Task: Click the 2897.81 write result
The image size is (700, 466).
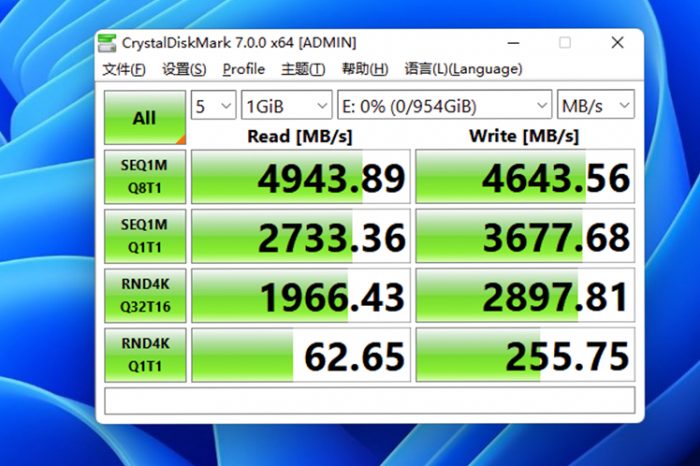Action: [525, 295]
